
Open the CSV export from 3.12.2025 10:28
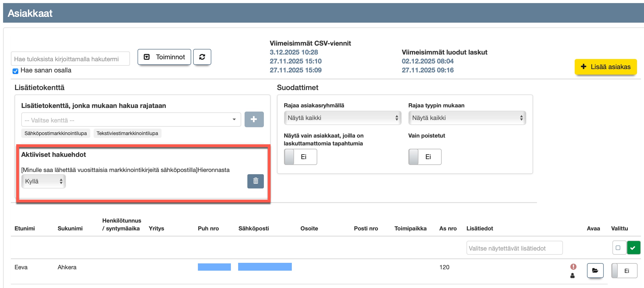point(293,52)
